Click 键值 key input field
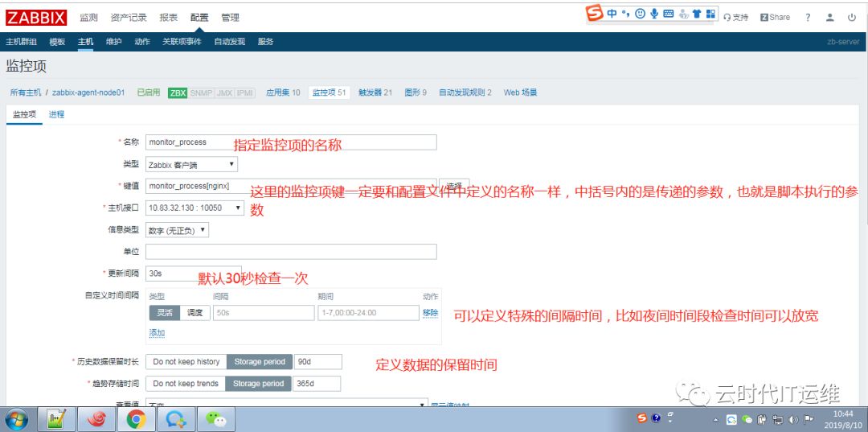The image size is (868, 432). pyautogui.click(x=291, y=186)
